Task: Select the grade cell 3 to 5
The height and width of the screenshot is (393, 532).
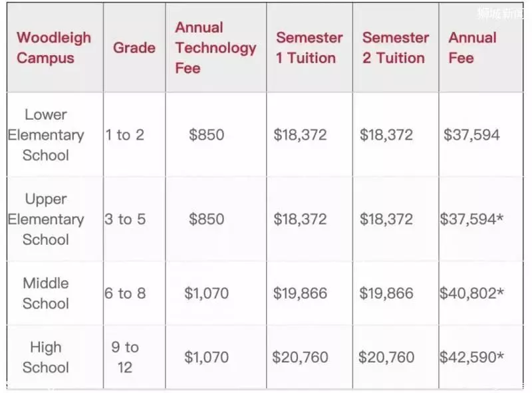Action: [125, 219]
